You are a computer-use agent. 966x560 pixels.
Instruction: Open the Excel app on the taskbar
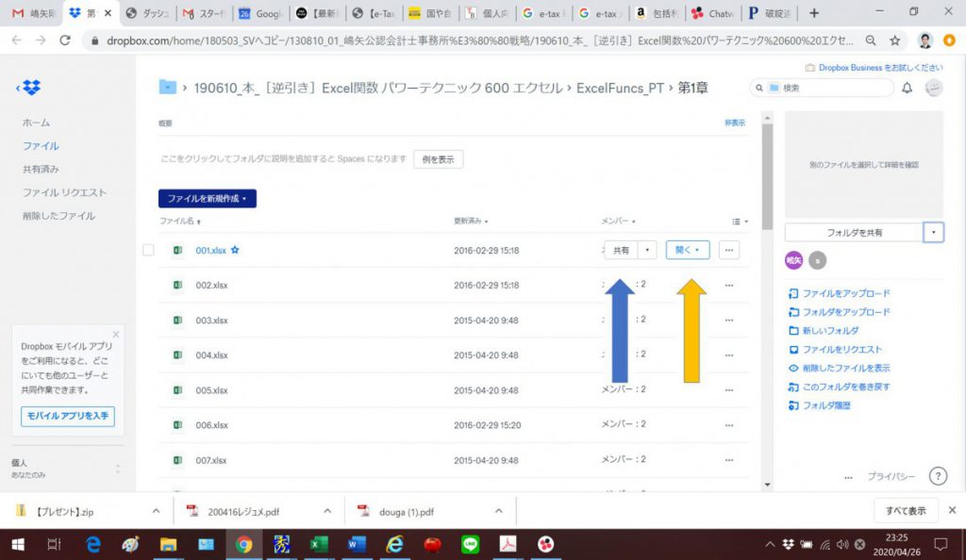coord(319,544)
